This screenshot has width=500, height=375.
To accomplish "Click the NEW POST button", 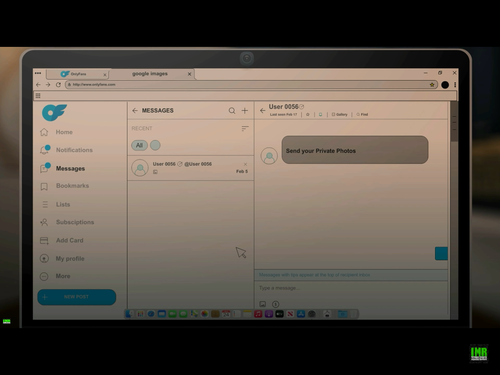I will [x=77, y=297].
